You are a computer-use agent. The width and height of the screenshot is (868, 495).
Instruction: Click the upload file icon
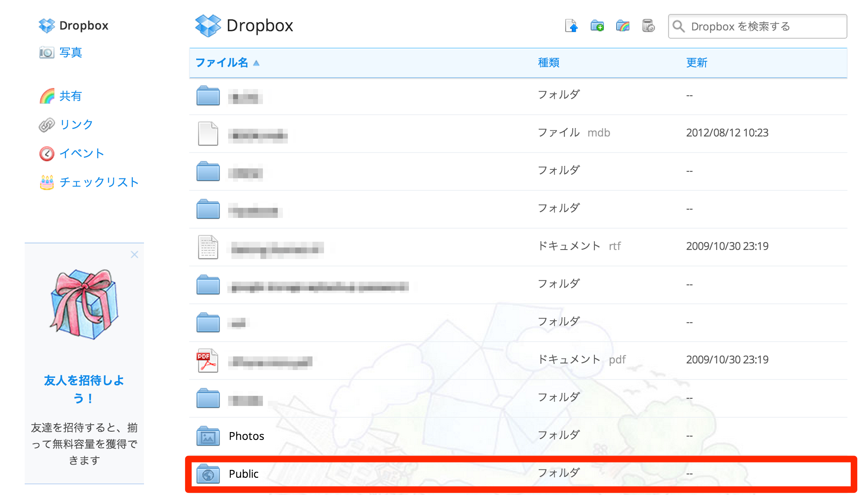571,26
